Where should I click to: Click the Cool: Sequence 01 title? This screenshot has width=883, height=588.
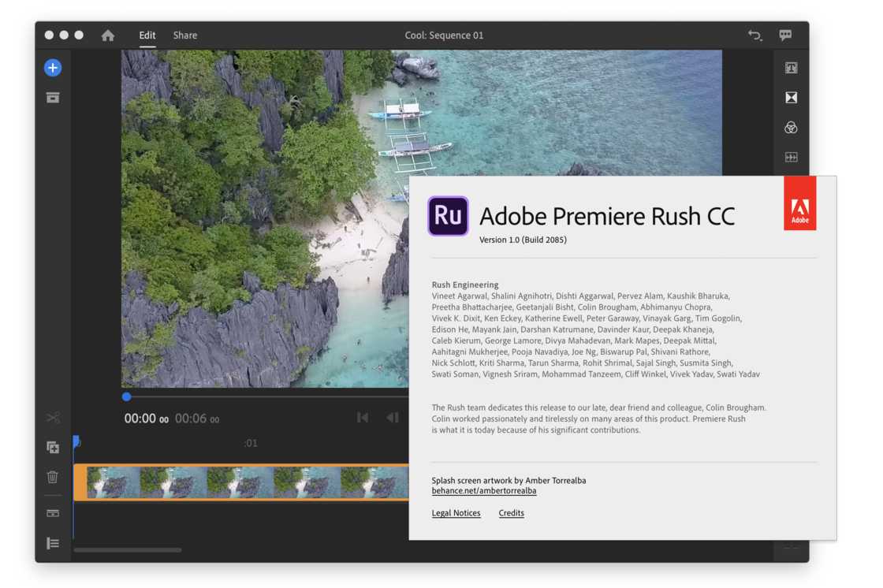click(x=444, y=35)
